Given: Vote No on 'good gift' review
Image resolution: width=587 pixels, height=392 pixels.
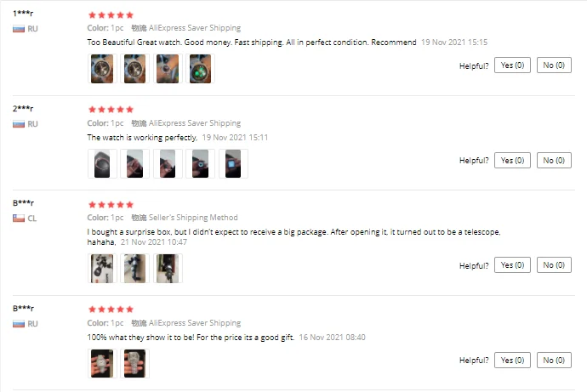Looking at the screenshot, I should pyautogui.click(x=554, y=361).
